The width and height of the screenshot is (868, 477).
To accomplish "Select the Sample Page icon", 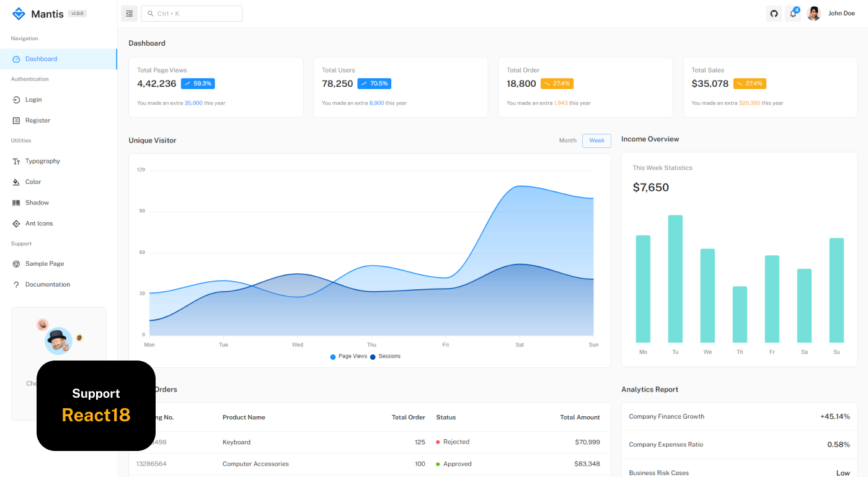I will tap(16, 263).
